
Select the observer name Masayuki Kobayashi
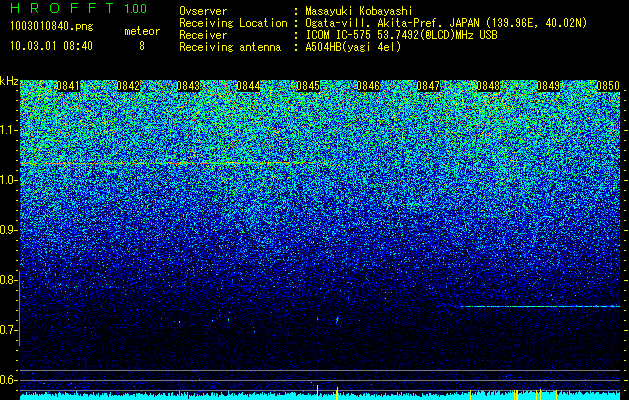coord(358,11)
